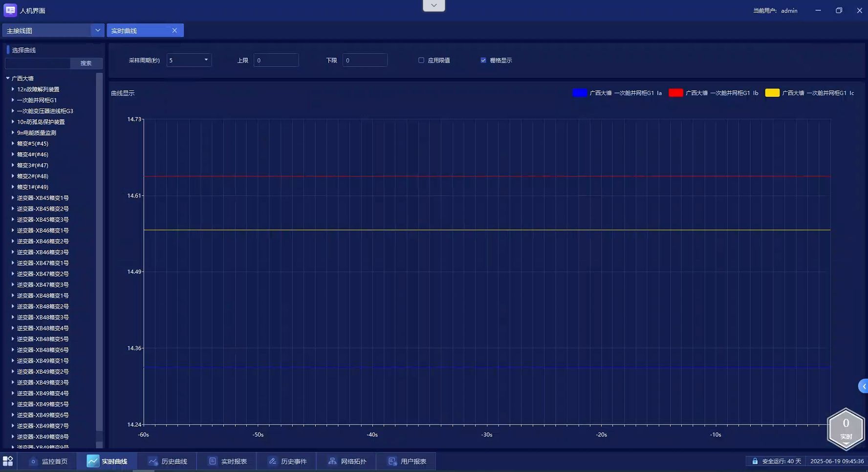Image resolution: width=868 pixels, height=472 pixels.
Task: Open 用户报表 from bottom bar
Action: (x=407, y=461)
